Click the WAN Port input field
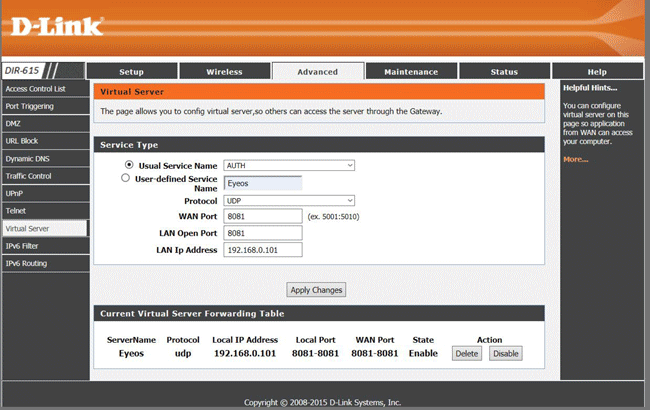This screenshot has width=650, height=410. [263, 216]
